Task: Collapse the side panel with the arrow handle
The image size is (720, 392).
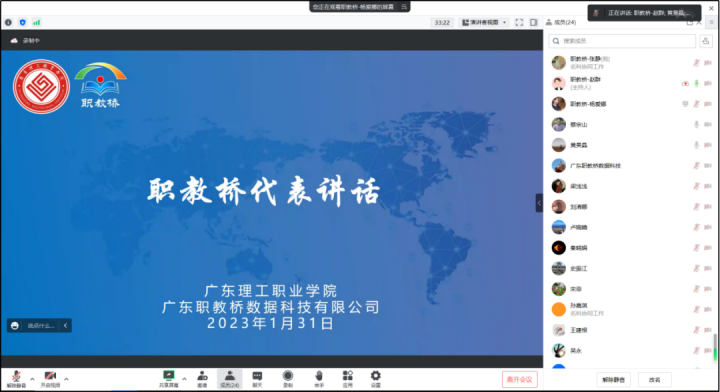Action: [x=539, y=203]
